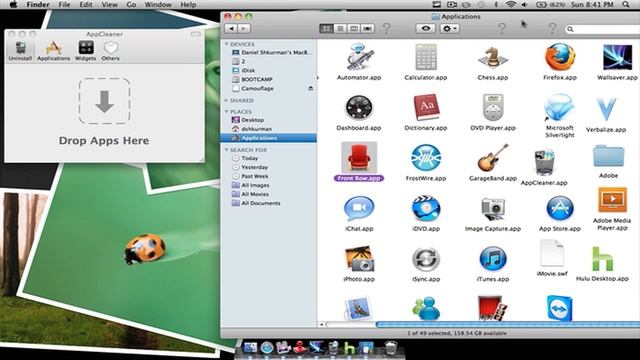Click the Finder search field
The height and width of the screenshot is (360, 640).
tap(602, 29)
